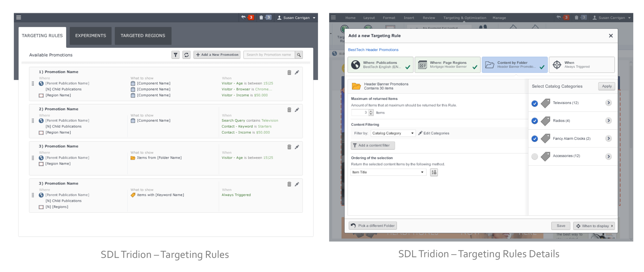Open Insert ribbon menu

409,18
